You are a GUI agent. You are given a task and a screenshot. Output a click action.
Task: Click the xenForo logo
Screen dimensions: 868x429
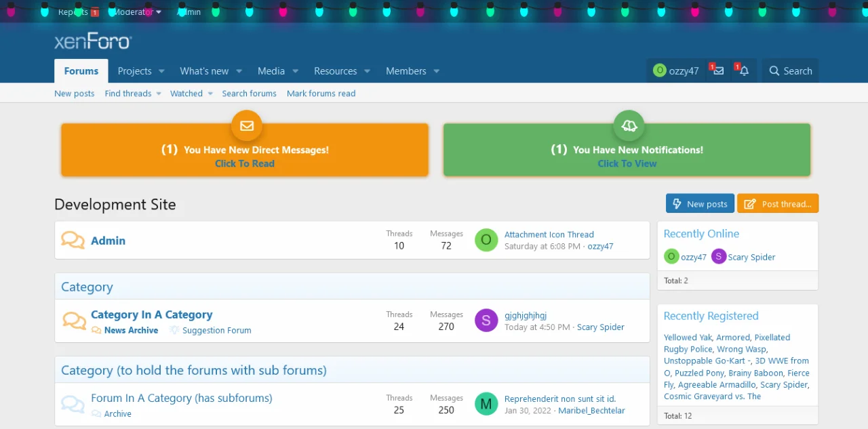click(x=93, y=41)
